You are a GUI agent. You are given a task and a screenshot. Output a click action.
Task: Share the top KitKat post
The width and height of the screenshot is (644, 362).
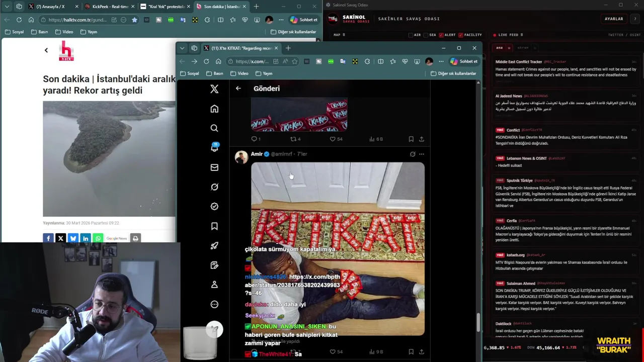(422, 139)
